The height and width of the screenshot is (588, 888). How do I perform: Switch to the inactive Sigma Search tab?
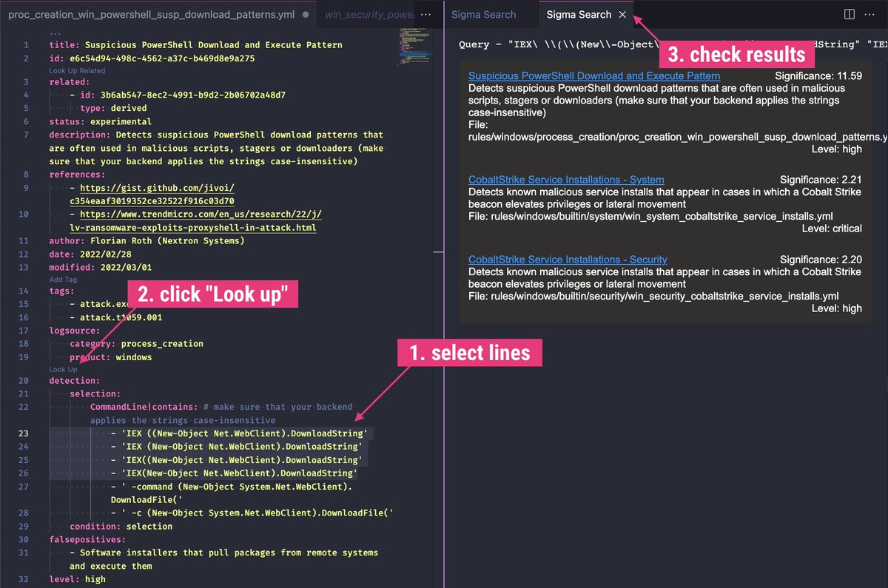tap(484, 15)
